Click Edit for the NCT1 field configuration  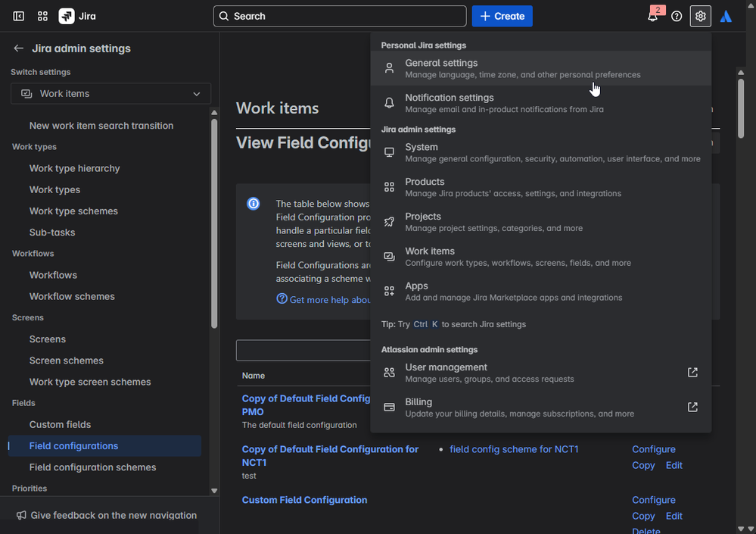coord(674,465)
